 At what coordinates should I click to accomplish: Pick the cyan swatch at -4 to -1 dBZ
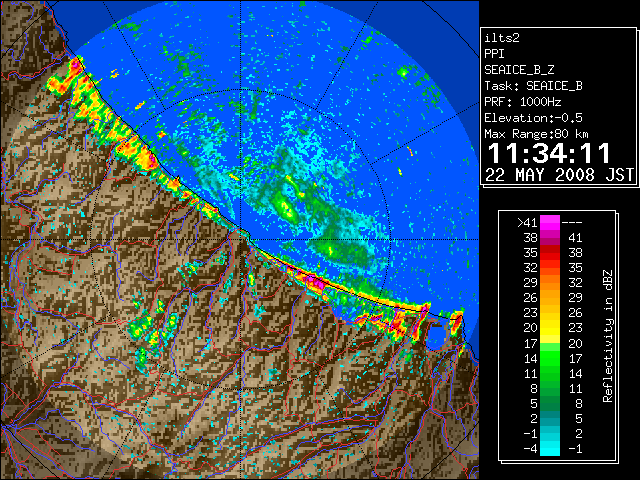pyautogui.click(x=550, y=449)
